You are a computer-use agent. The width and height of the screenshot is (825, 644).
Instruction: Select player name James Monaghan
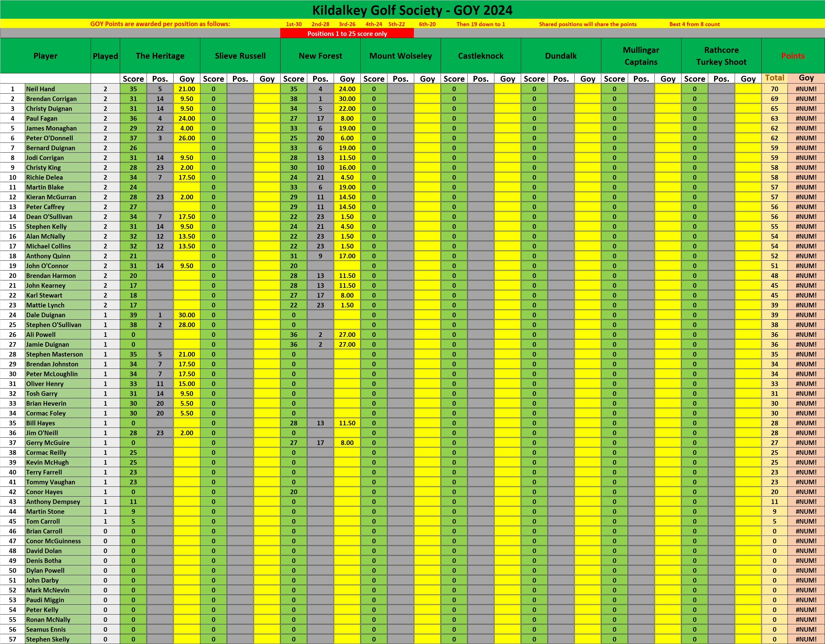pyautogui.click(x=58, y=128)
